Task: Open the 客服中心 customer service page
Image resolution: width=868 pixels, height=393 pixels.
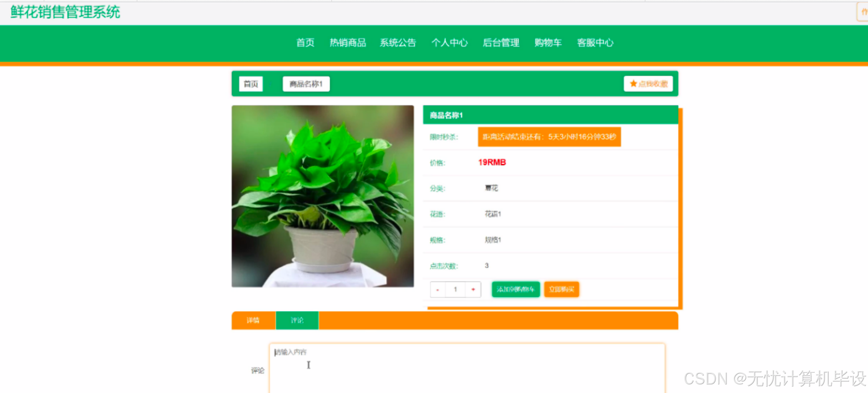Action: tap(595, 43)
